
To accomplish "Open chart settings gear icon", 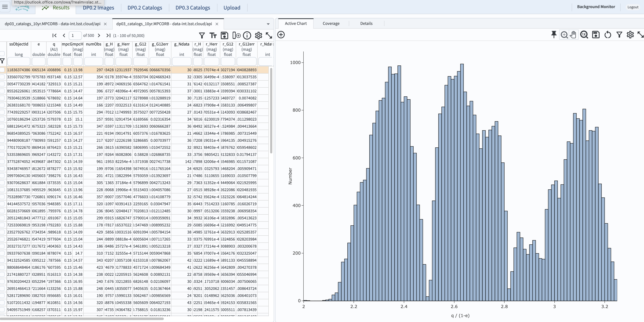I will coord(630,35).
